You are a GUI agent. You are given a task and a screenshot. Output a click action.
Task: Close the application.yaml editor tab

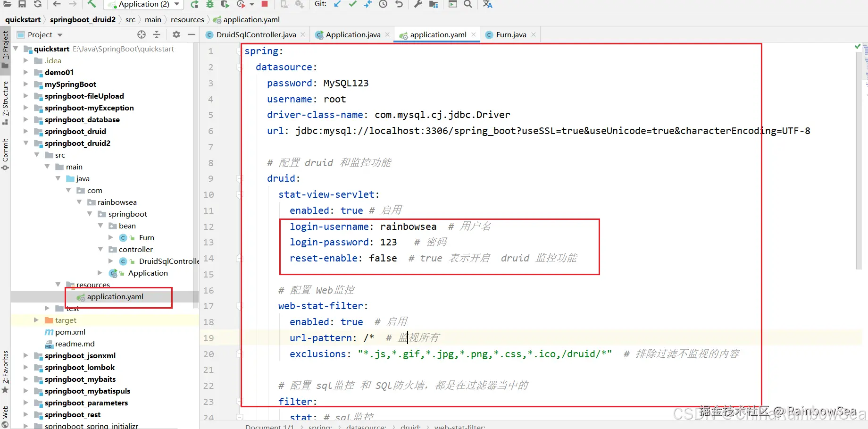point(474,34)
